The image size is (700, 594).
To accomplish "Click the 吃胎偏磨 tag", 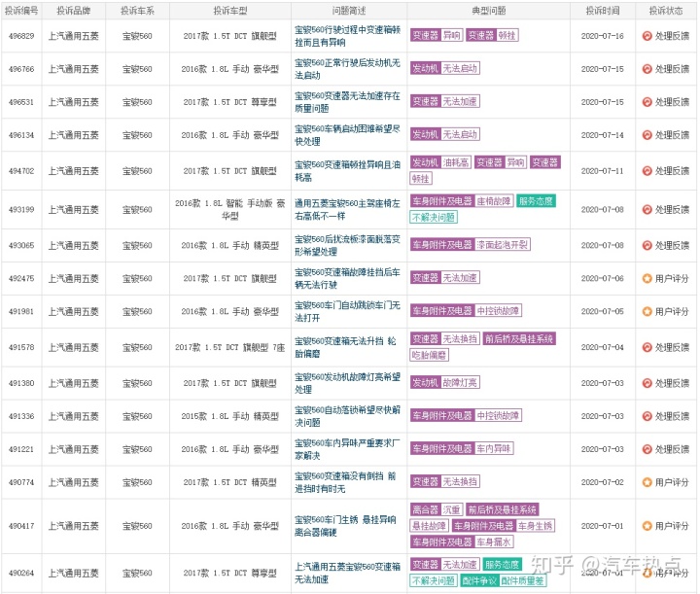I will [429, 355].
